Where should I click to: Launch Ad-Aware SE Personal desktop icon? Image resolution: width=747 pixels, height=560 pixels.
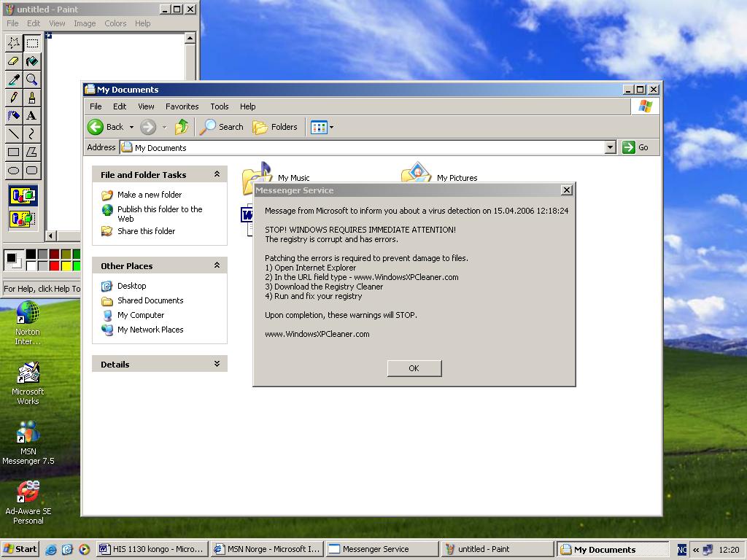pyautogui.click(x=28, y=503)
